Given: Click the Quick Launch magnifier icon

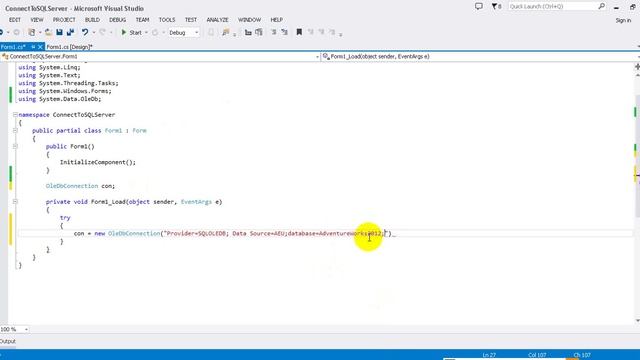Looking at the screenshot, I should pyautogui.click(x=602, y=7).
